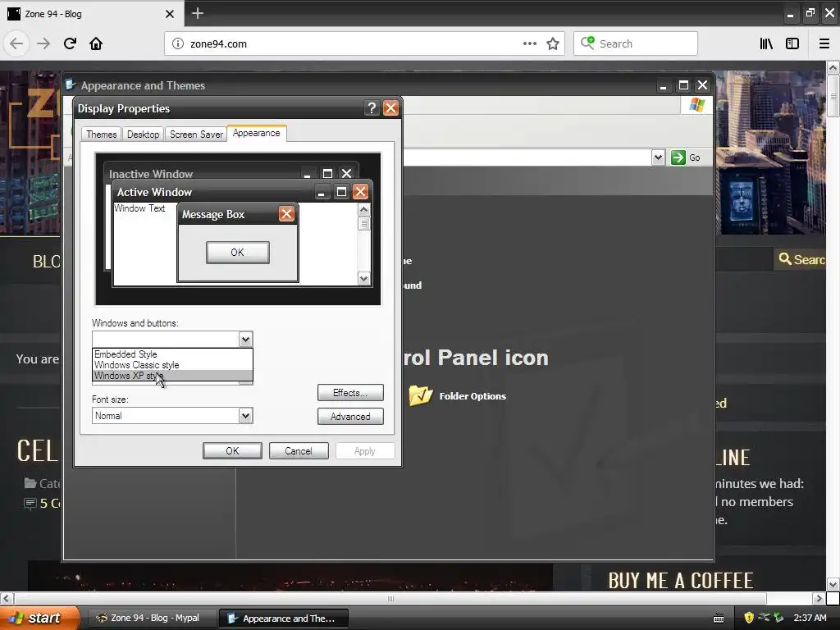The height and width of the screenshot is (630, 840).
Task: Click green Go arrow in Appearance and Themes
Action: coord(678,157)
